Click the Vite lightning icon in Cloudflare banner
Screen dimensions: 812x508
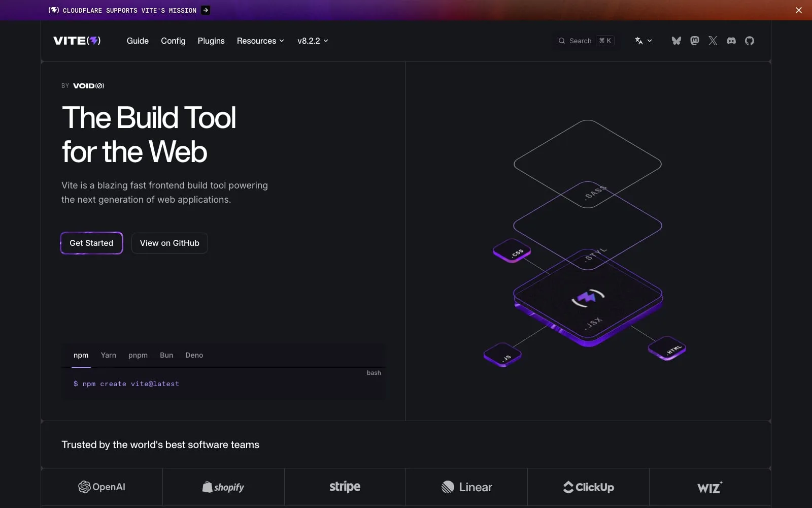click(54, 10)
